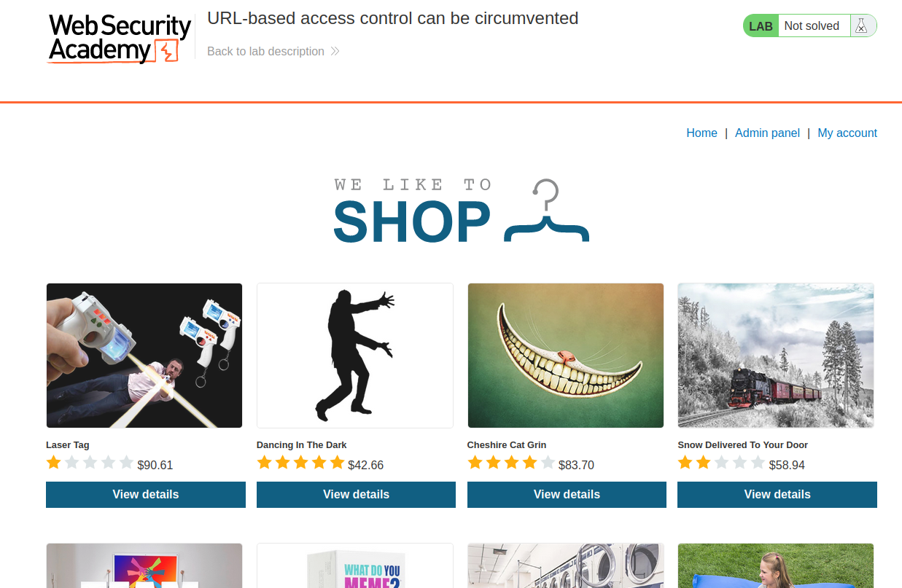This screenshot has width=902, height=588.
Task: Click the lab flask status icon
Action: (861, 26)
